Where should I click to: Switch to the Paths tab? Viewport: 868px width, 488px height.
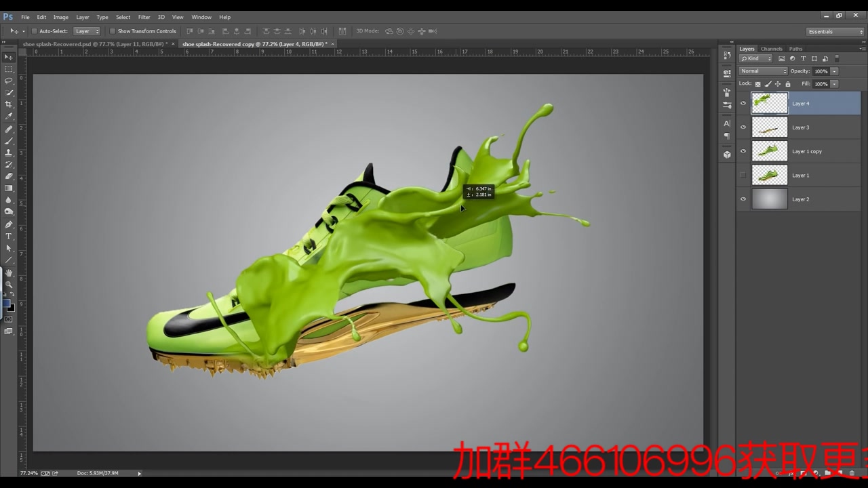(795, 49)
